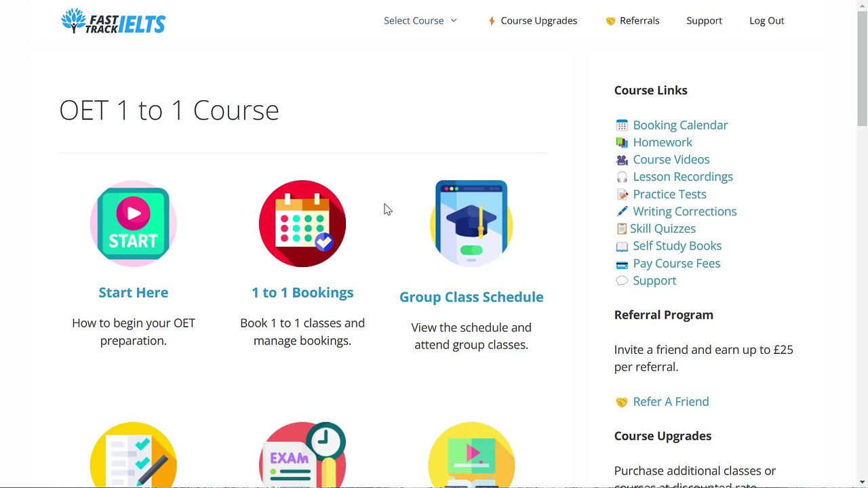This screenshot has width=868, height=488.
Task: Go to Support in the top navigation
Action: tap(704, 20)
